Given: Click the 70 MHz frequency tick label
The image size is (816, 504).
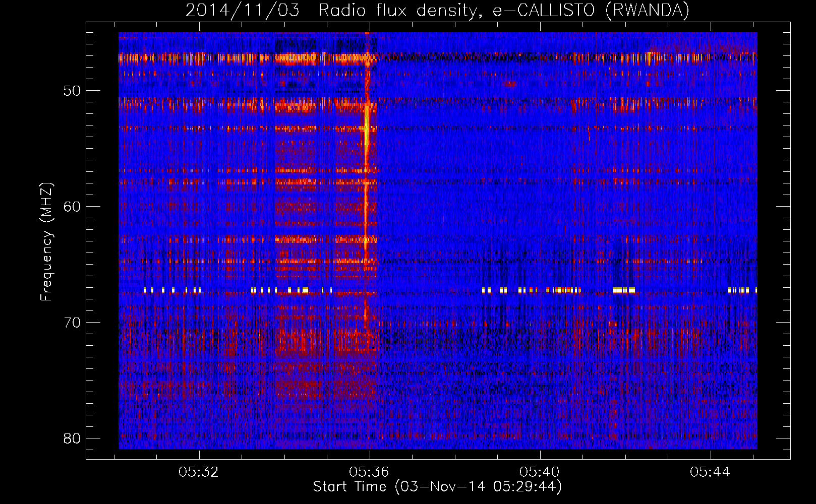Looking at the screenshot, I should [x=72, y=323].
